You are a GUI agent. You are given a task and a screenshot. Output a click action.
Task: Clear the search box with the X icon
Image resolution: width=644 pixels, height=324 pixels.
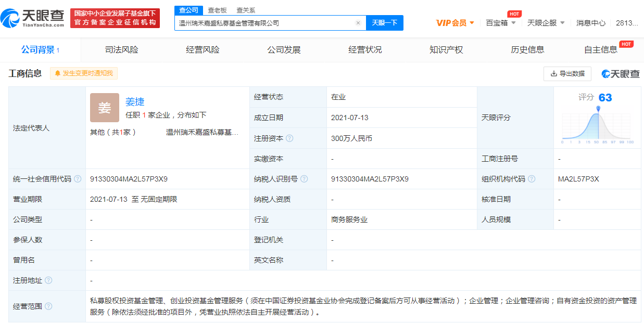(x=358, y=23)
